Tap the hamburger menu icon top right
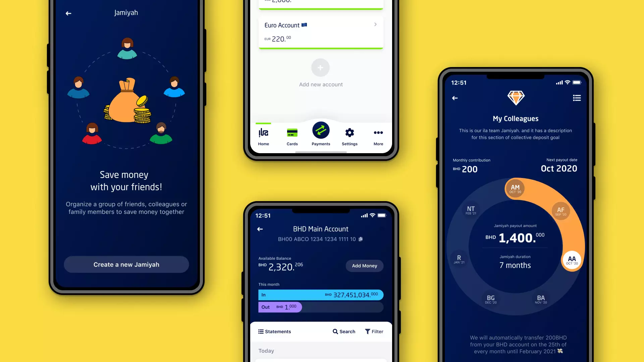The height and width of the screenshot is (362, 644). [577, 98]
